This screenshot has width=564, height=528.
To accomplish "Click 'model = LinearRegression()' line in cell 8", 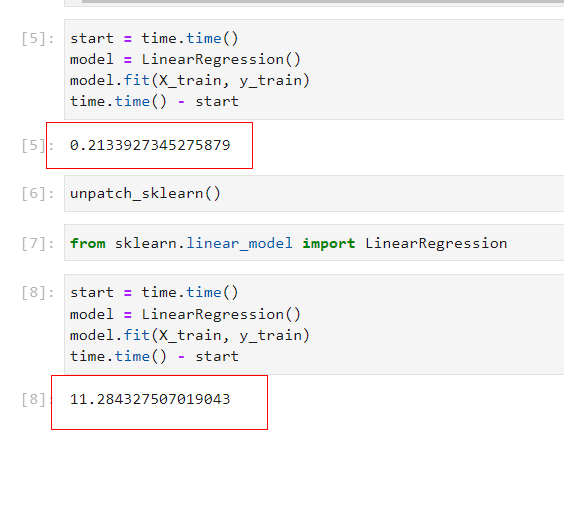I will pos(185,314).
